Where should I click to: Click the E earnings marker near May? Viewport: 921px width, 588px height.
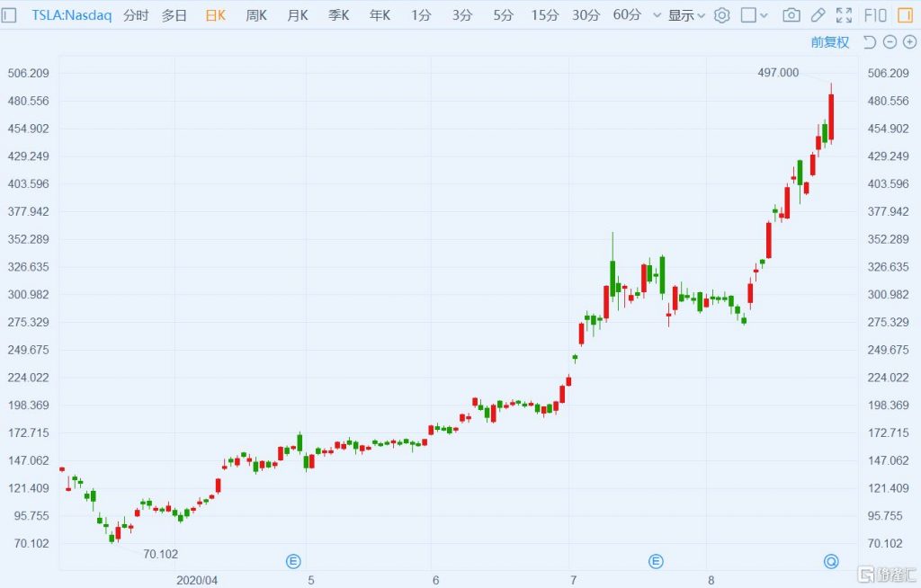[293, 562]
